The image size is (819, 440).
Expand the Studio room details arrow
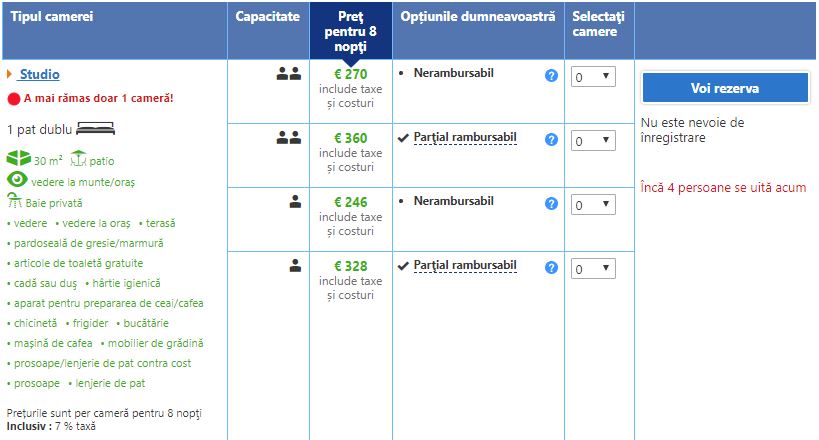[10, 74]
